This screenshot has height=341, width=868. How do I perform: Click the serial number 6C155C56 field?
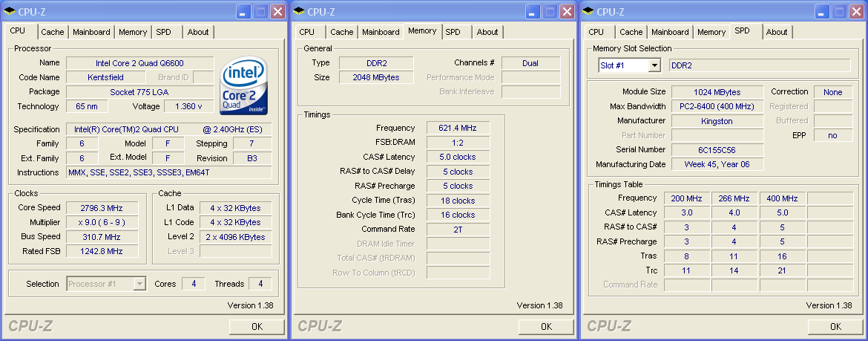(x=717, y=150)
